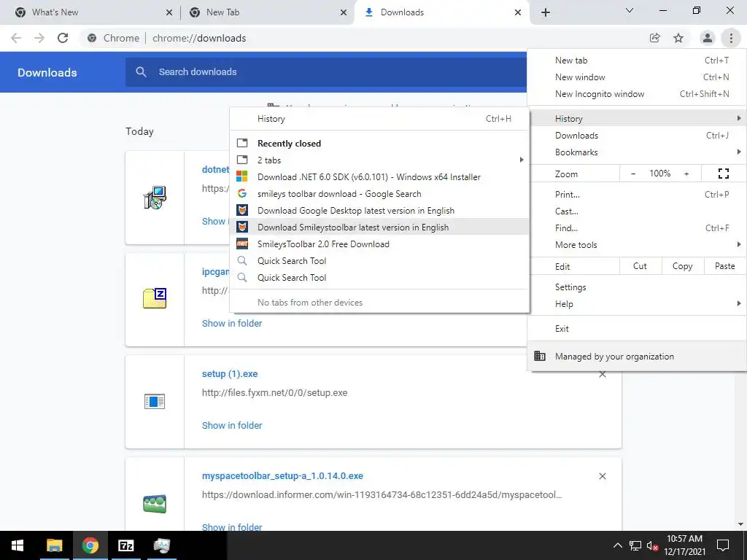Viewport: 747px width, 560px height.
Task: Reopen Download Google Desktop latest version page
Action: tap(379, 211)
